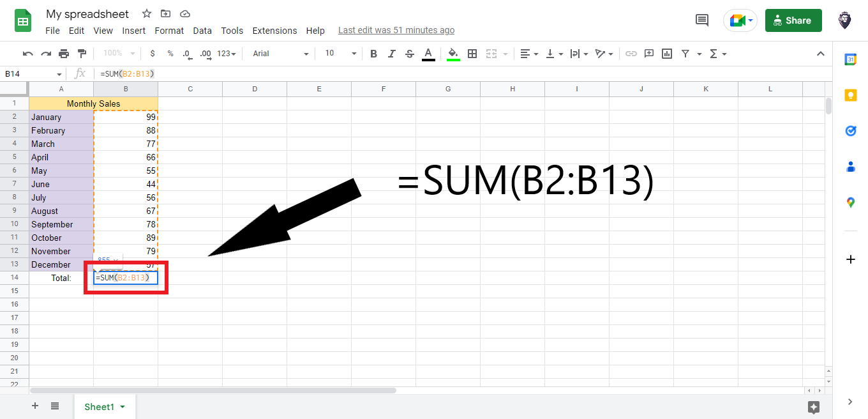
Task: Toggle italic formatting
Action: pos(391,54)
